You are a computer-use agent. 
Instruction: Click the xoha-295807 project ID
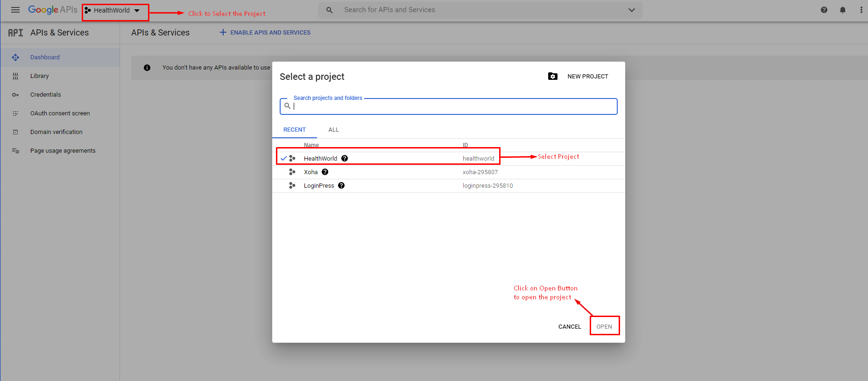[x=480, y=172]
